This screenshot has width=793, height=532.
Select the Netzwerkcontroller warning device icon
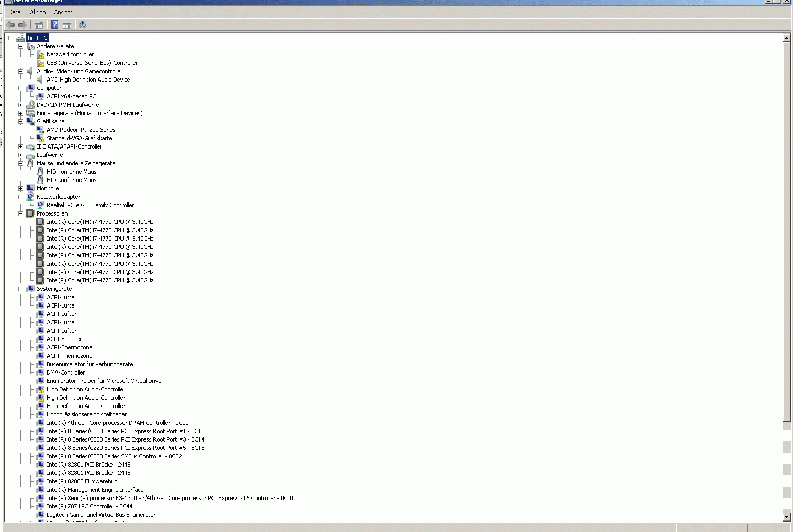(40, 54)
